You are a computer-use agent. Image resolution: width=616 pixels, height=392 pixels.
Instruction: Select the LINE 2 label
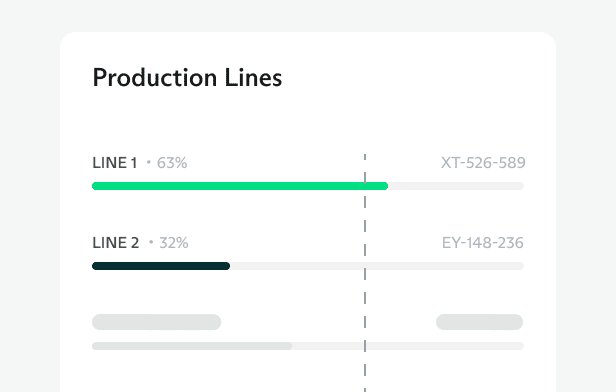click(116, 243)
